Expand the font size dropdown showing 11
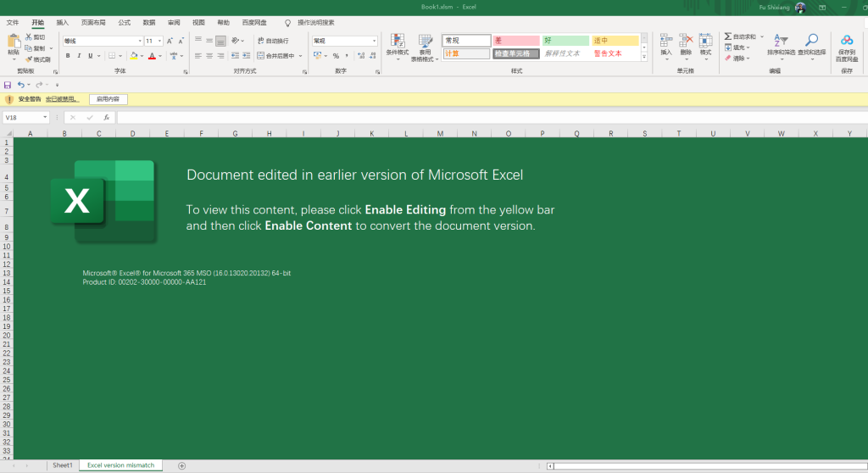Screen dimensions: 868x473 tap(159, 41)
